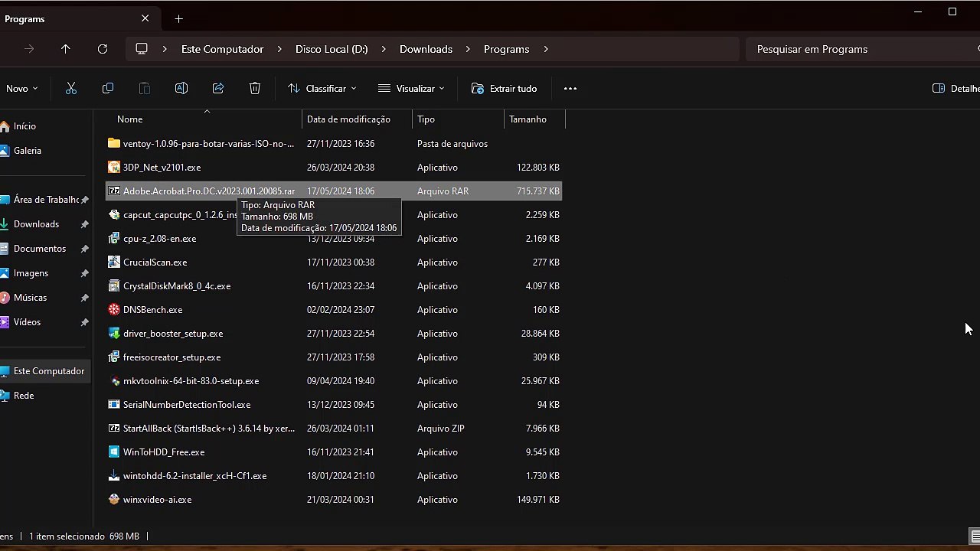
Task: Click the Share icon in toolbar
Action: [218, 89]
